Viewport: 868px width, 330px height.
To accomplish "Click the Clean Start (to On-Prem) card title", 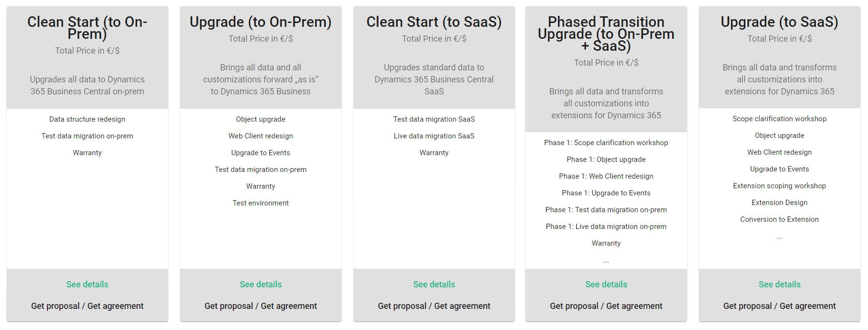I will (x=87, y=28).
